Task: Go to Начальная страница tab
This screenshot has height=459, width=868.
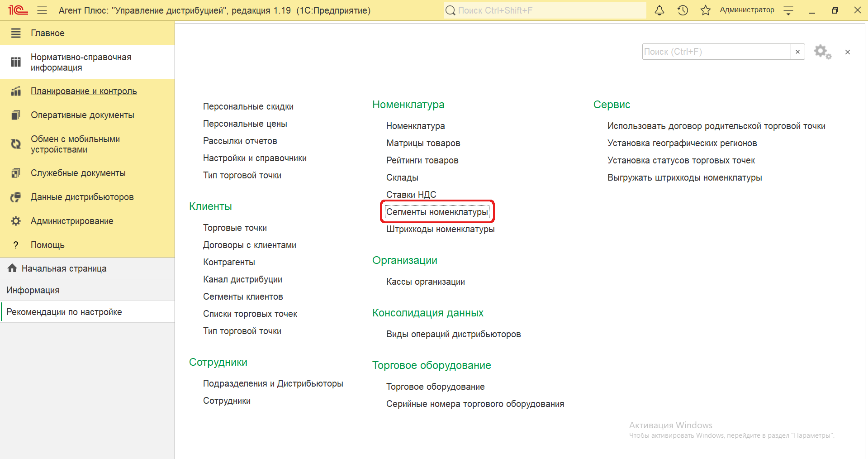Action: click(x=87, y=268)
